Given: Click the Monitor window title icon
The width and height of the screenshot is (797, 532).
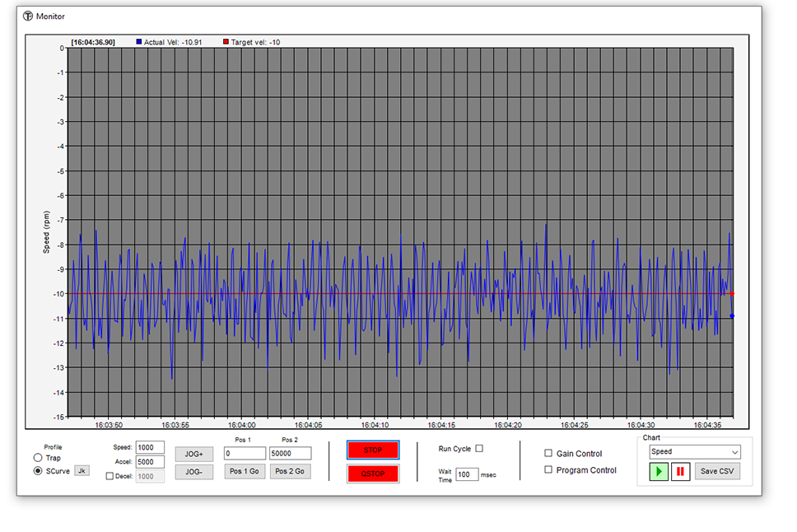Looking at the screenshot, I should [28, 16].
